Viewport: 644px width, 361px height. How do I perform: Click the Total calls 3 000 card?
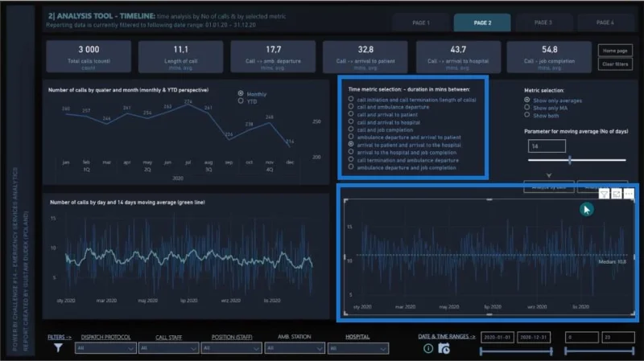point(89,56)
